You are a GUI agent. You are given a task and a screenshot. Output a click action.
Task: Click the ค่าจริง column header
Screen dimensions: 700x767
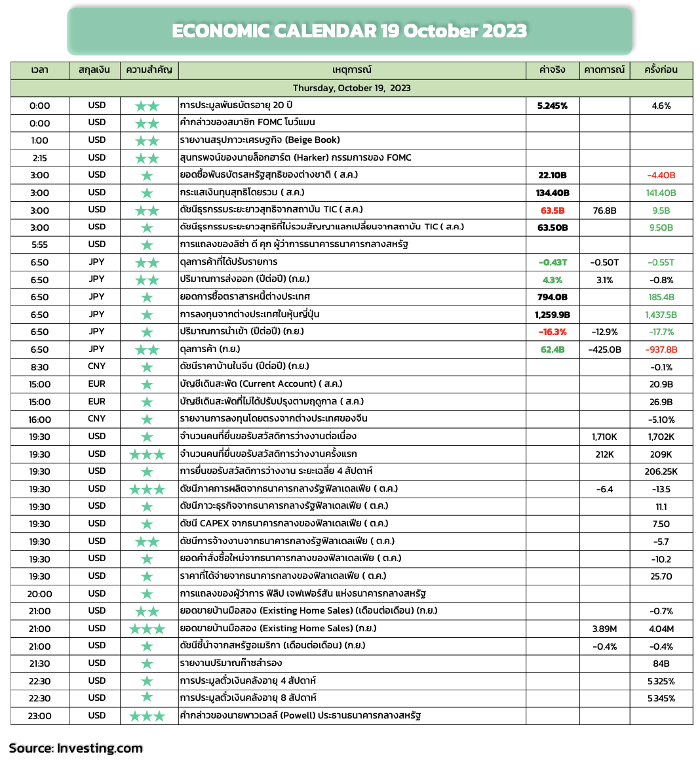pos(553,70)
